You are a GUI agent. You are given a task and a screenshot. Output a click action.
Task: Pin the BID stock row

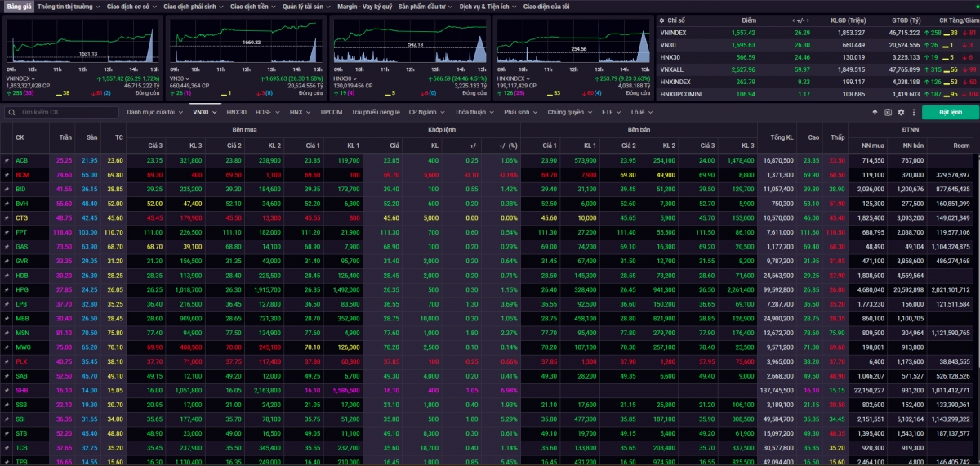click(x=6, y=189)
